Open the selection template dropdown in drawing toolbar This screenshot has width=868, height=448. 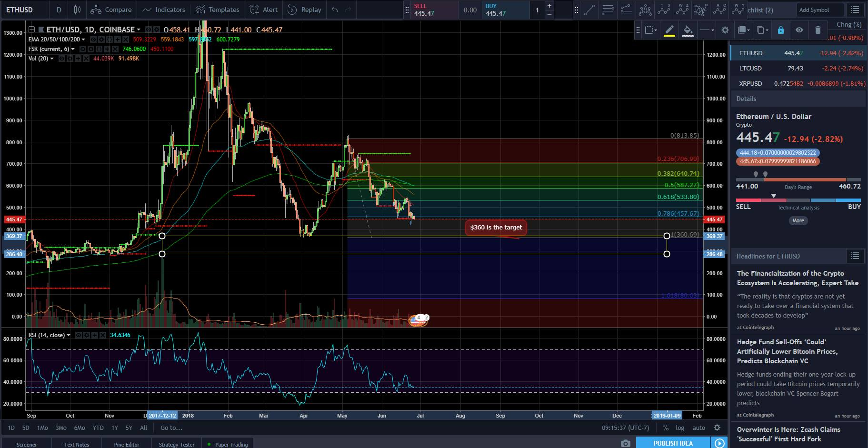[x=651, y=30]
